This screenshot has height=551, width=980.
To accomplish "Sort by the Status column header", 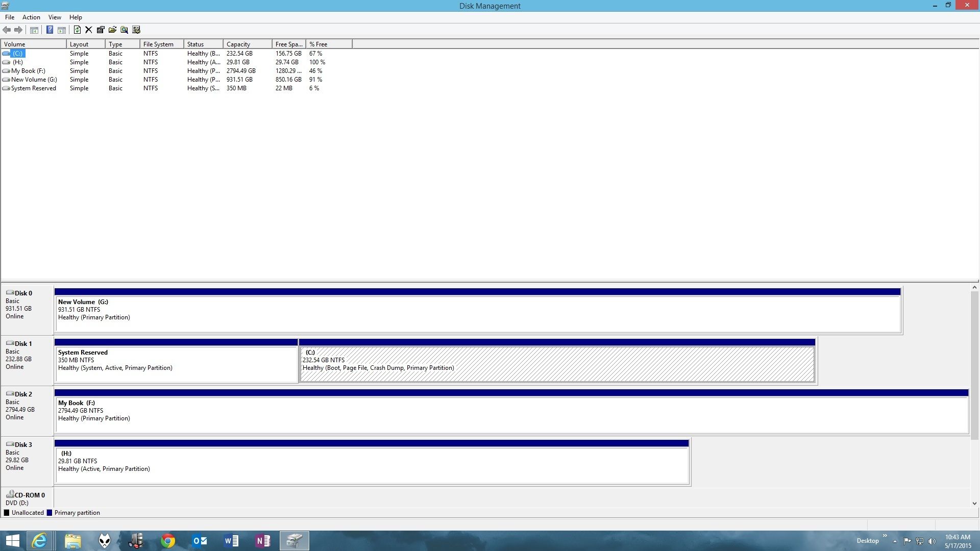I will 203,44.
